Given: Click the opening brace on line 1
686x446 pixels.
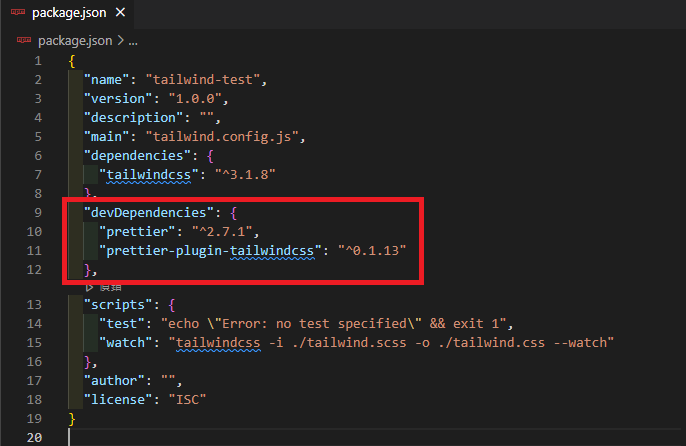Looking at the screenshot, I should click(72, 61).
